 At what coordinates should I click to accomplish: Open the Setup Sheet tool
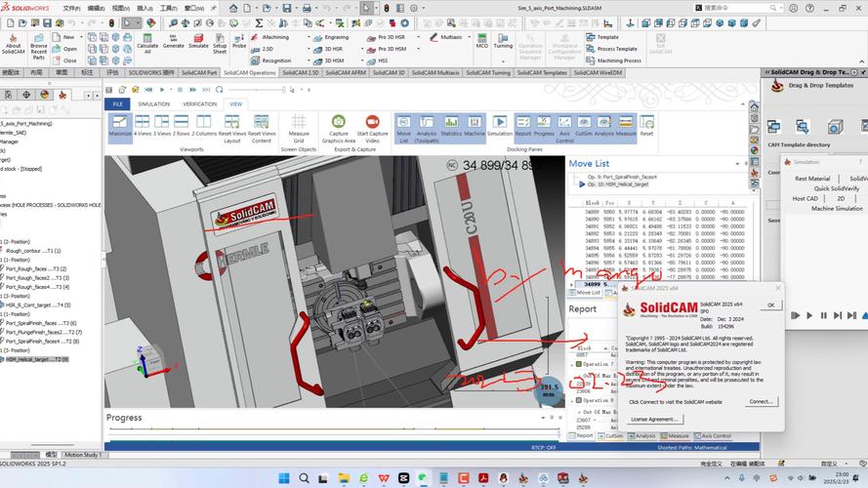[x=220, y=44]
